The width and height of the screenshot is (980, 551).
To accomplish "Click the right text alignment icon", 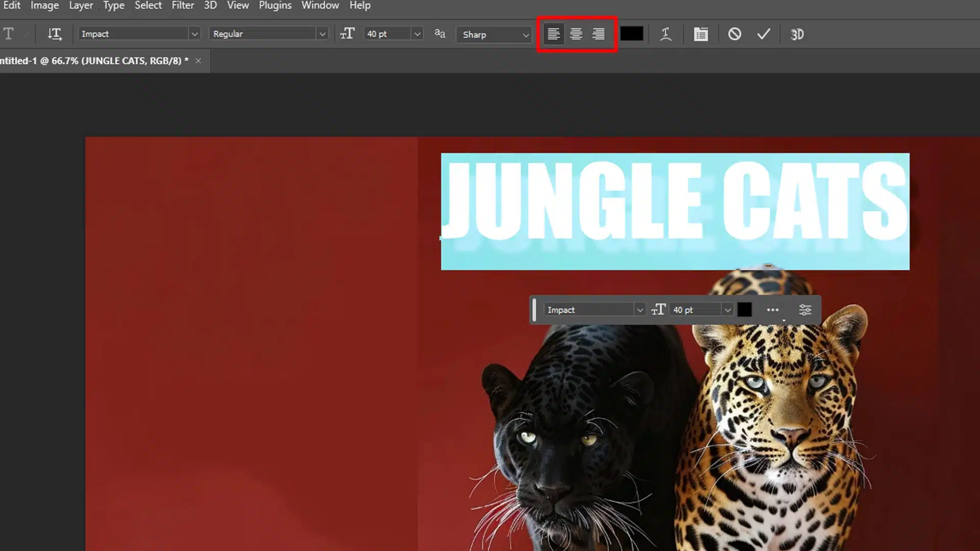I will coord(598,34).
